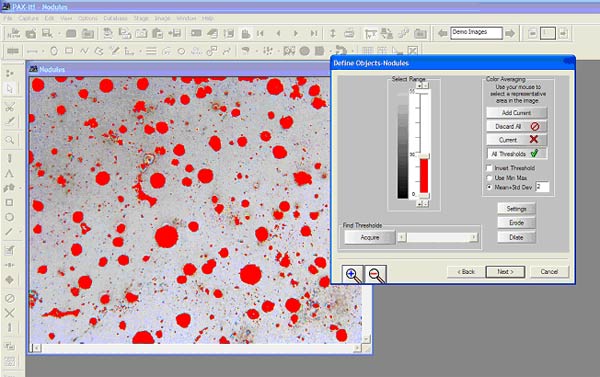The width and height of the screenshot is (600, 377).
Task: Go to last image icon
Action: pyautogui.click(x=314, y=34)
